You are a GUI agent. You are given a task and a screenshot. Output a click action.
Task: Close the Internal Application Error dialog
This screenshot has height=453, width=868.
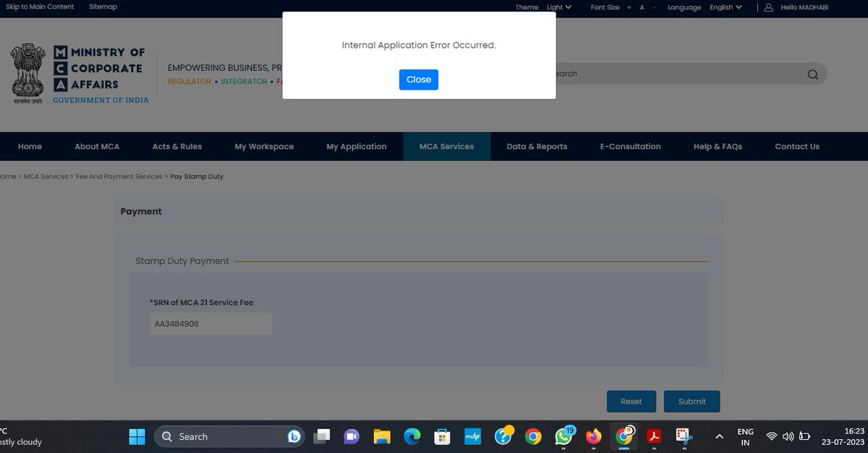pyautogui.click(x=419, y=80)
